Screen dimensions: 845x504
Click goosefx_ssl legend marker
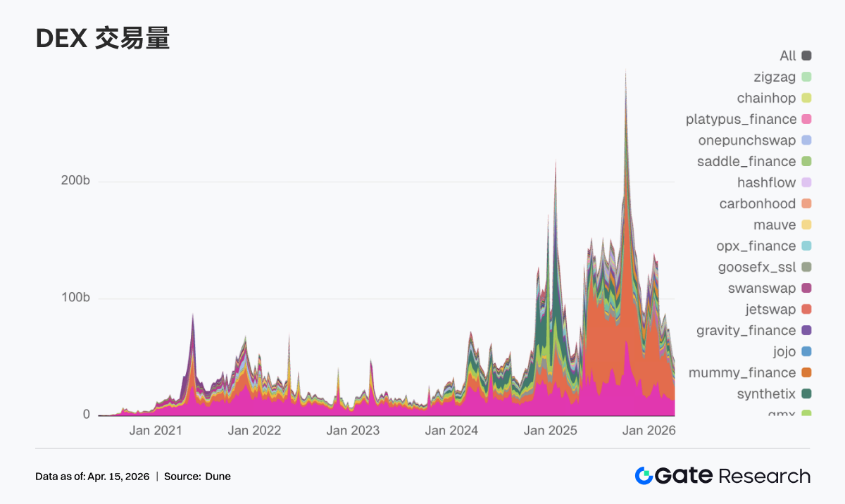point(806,267)
